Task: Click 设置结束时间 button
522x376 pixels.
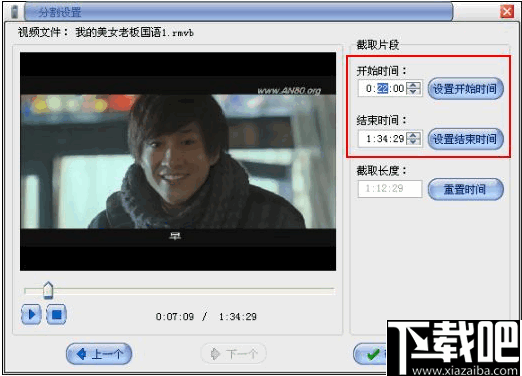Action: pyautogui.click(x=465, y=139)
